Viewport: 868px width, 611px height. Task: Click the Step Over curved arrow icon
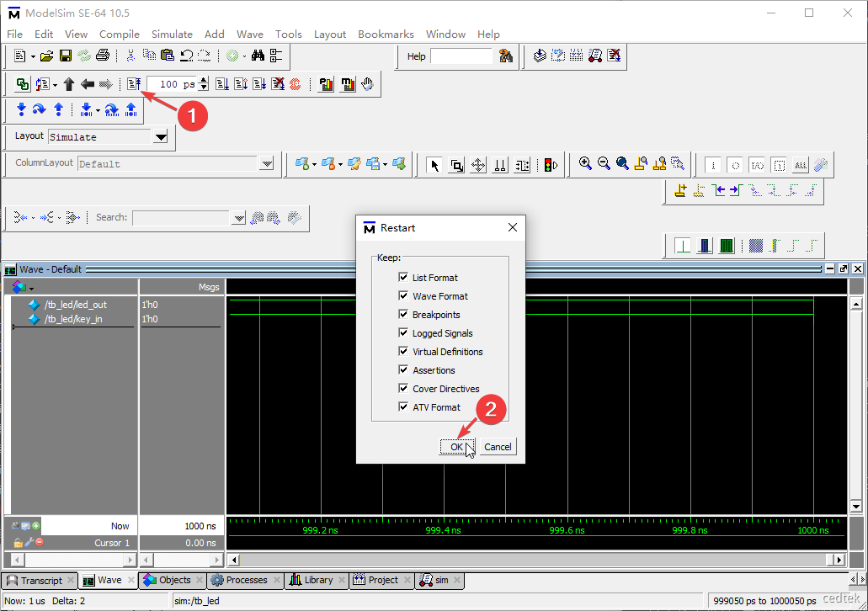pyautogui.click(x=39, y=109)
